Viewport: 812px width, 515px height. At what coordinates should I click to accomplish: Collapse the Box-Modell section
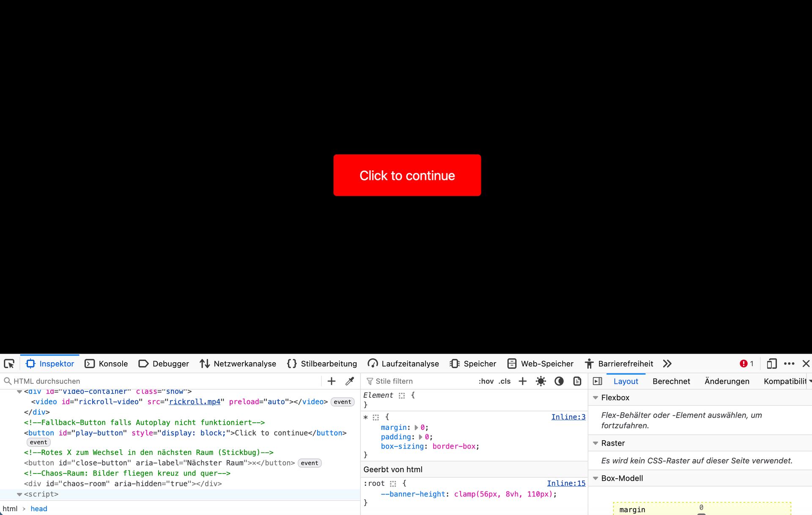point(595,479)
